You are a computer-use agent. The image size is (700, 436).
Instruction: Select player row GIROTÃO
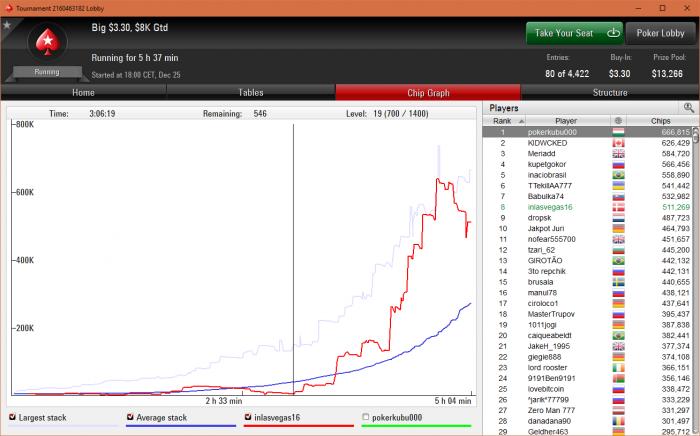[x=587, y=261]
